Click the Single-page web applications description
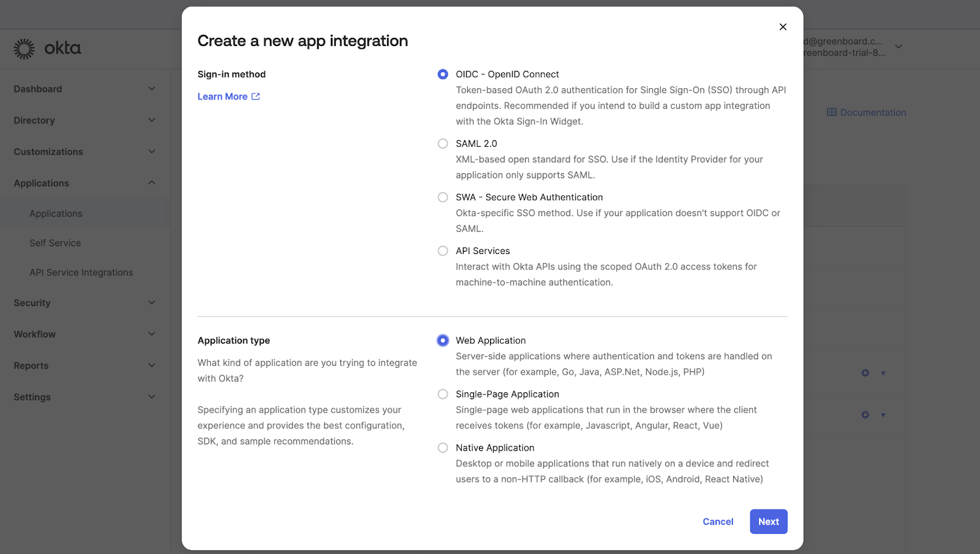 (x=606, y=417)
